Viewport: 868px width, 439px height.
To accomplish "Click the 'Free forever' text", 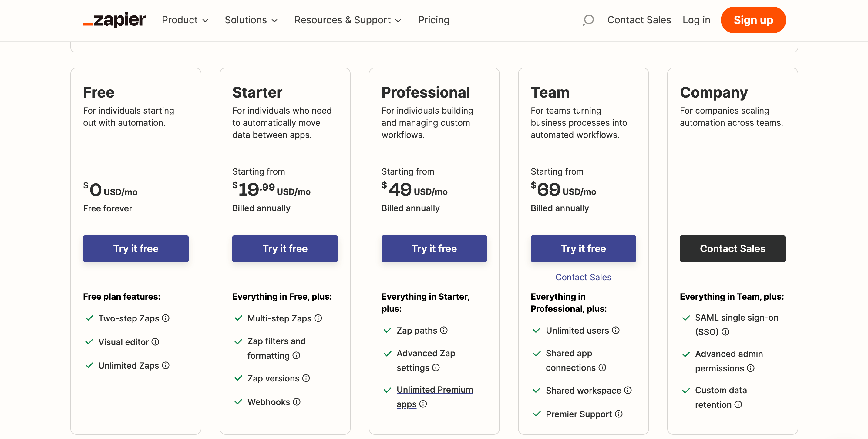I will (107, 208).
